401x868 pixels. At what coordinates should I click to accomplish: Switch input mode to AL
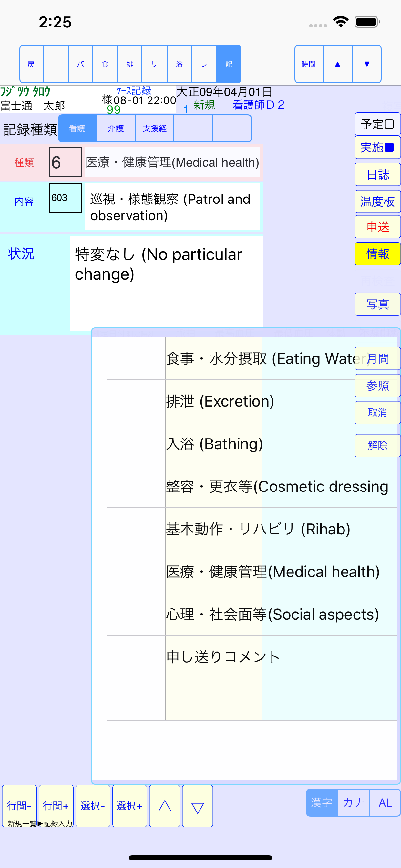[x=385, y=803]
